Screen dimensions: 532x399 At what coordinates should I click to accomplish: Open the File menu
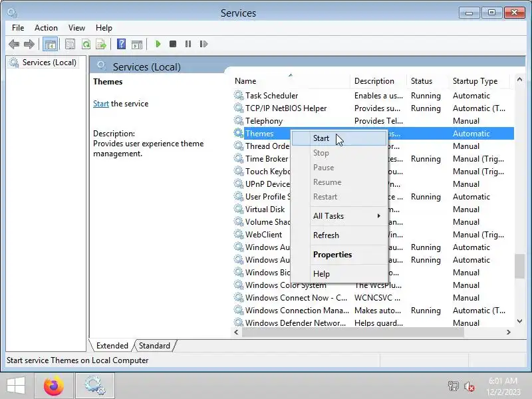pyautogui.click(x=18, y=28)
